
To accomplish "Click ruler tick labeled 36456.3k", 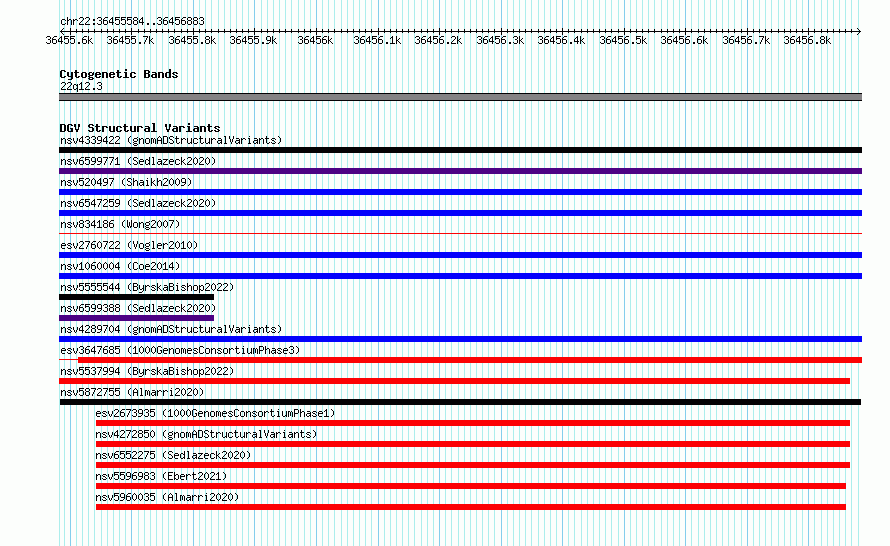I will point(500,40).
